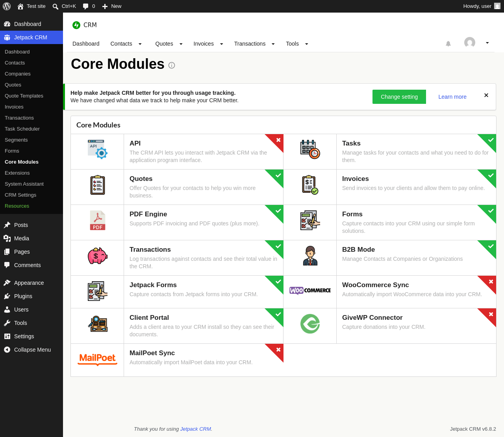Expand the Invoices dropdown arrow
504x437 pixels.
click(x=221, y=44)
